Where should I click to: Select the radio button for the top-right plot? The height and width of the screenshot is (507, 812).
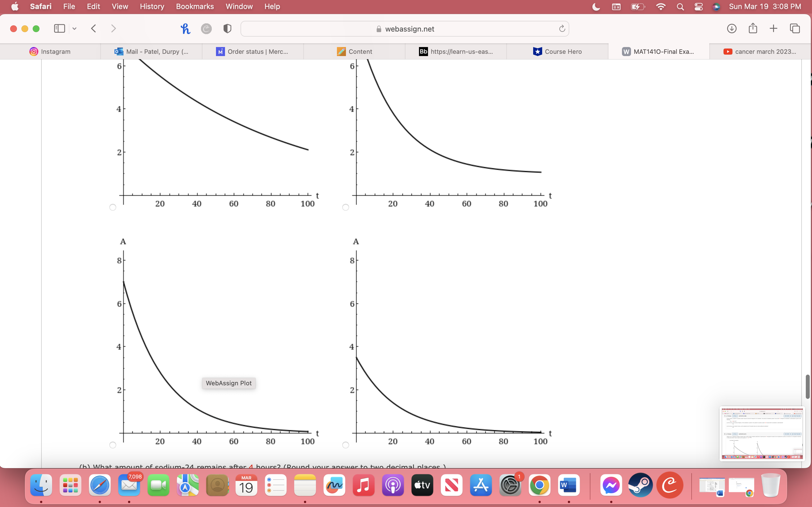tap(345, 207)
